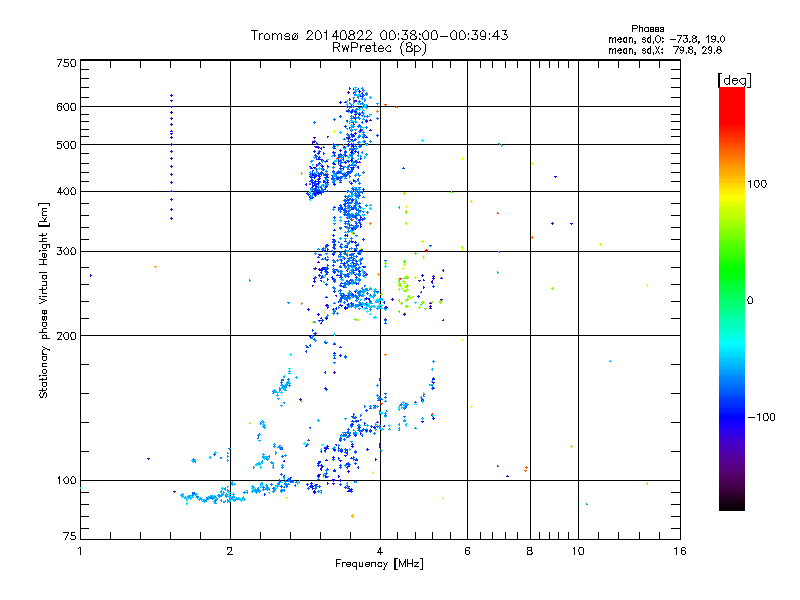Click the y-axis label 'Stationary phase Virtual Height [km]'
Viewport: 800px width, 600px height.
point(43,301)
